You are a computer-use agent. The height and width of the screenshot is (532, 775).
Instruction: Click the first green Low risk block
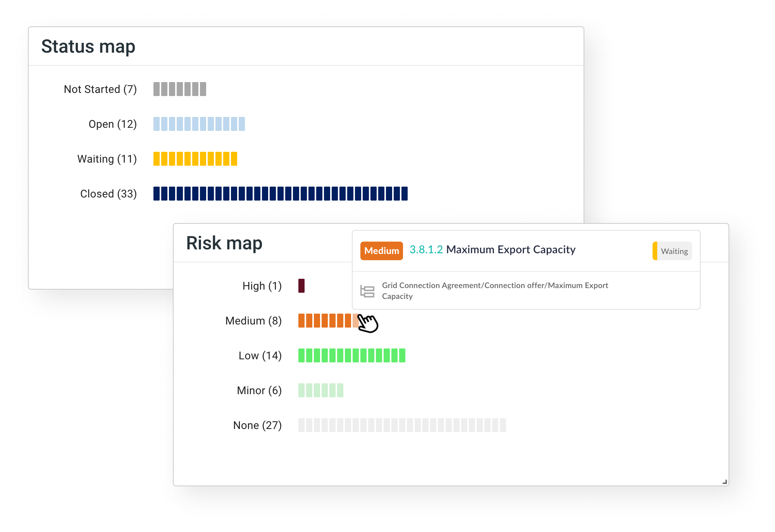(x=301, y=355)
